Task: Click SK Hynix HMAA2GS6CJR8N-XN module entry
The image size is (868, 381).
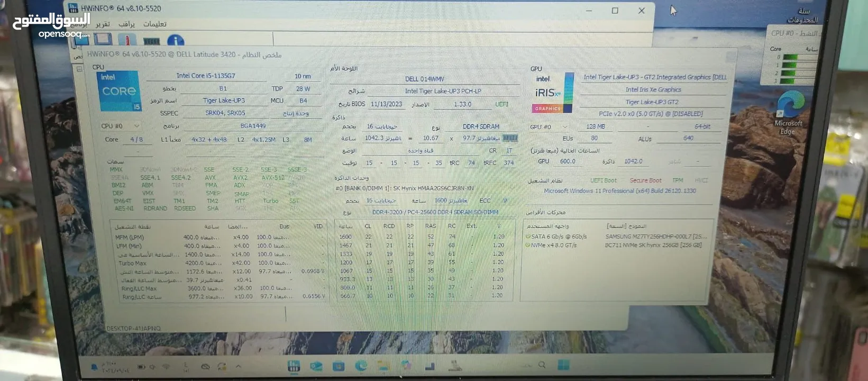Action: click(x=404, y=188)
